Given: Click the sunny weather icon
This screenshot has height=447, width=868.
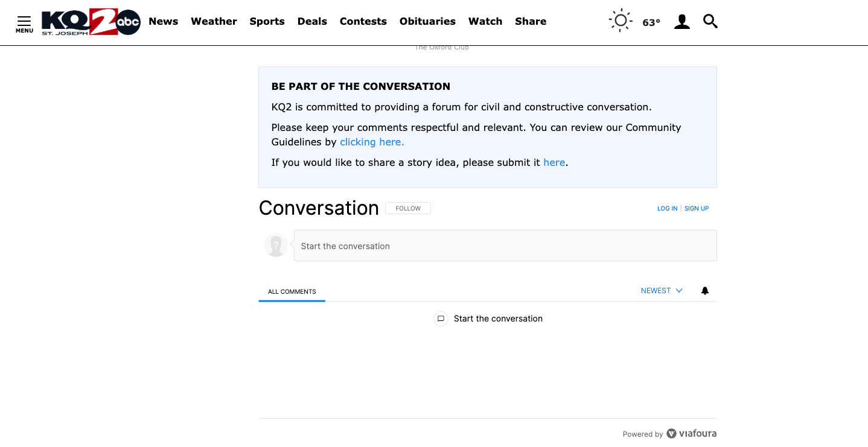Looking at the screenshot, I should click(620, 21).
